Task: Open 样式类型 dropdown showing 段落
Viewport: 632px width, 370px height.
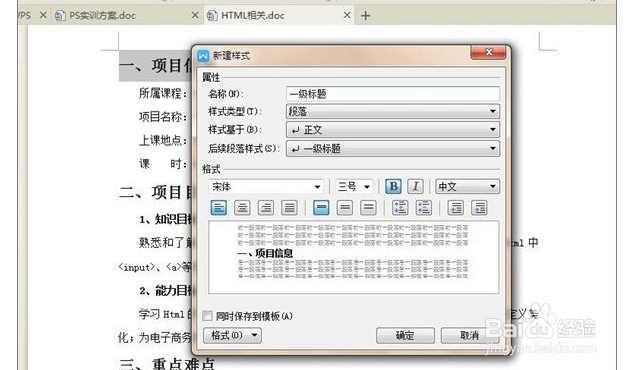Action: 393,111
